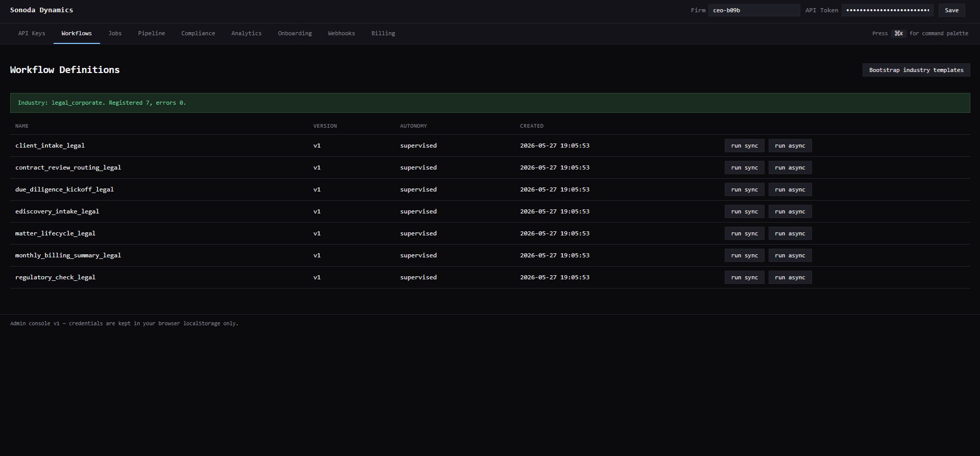This screenshot has width=980, height=456.
Task: Open the Webhooks tab
Action: (x=341, y=33)
